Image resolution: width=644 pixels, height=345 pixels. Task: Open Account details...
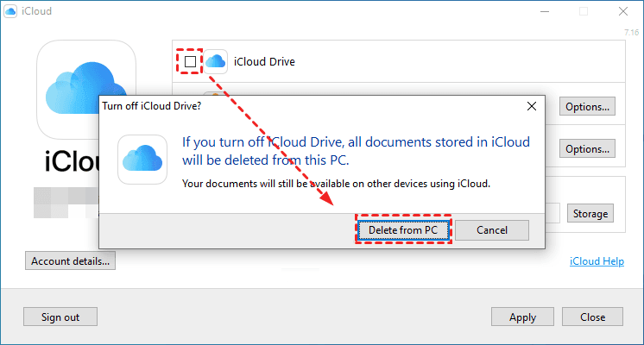tap(71, 260)
